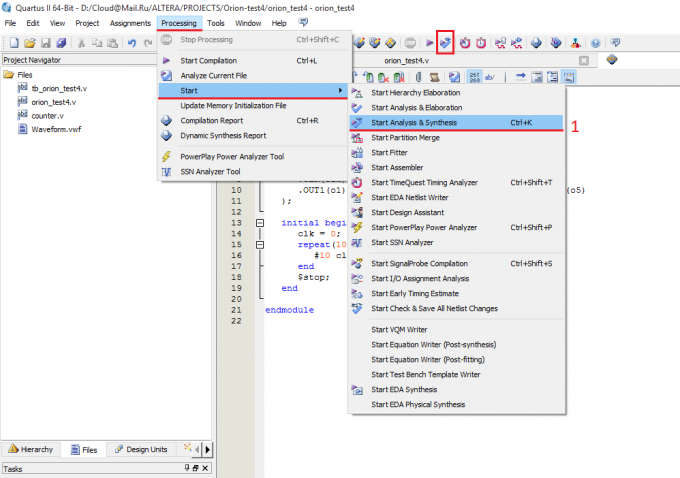Viewport: 680px width, 478px height.
Task: Close the orion_test4.v editor tab
Action: (584, 60)
